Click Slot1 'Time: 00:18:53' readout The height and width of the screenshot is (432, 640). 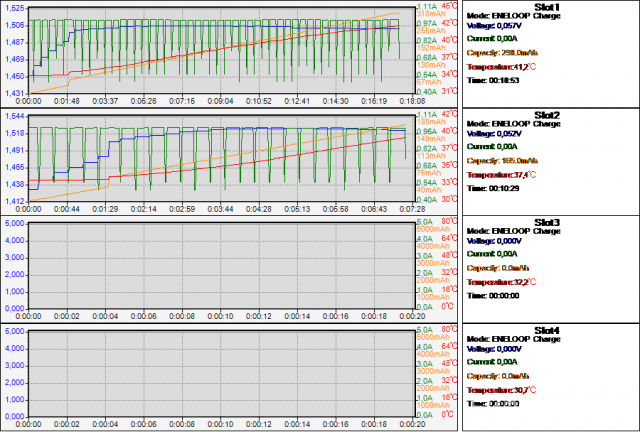coord(493,80)
